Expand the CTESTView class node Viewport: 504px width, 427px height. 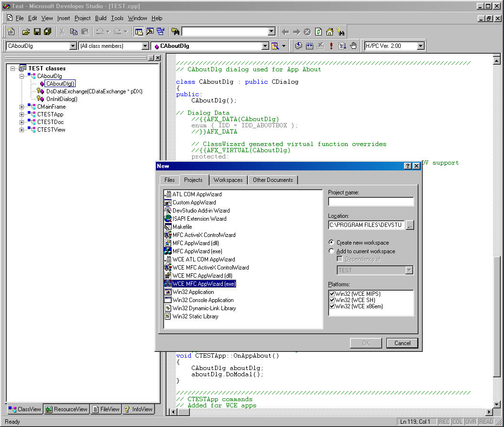coord(22,130)
